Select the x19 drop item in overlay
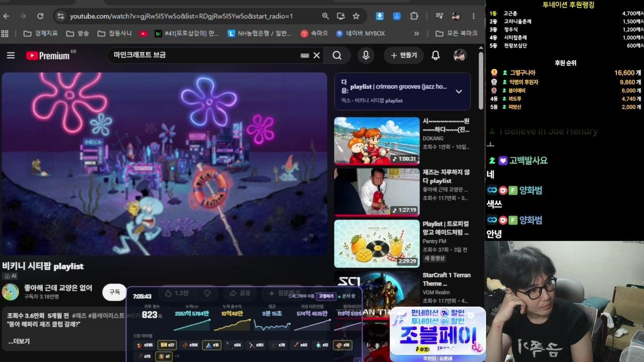 click(x=343, y=345)
